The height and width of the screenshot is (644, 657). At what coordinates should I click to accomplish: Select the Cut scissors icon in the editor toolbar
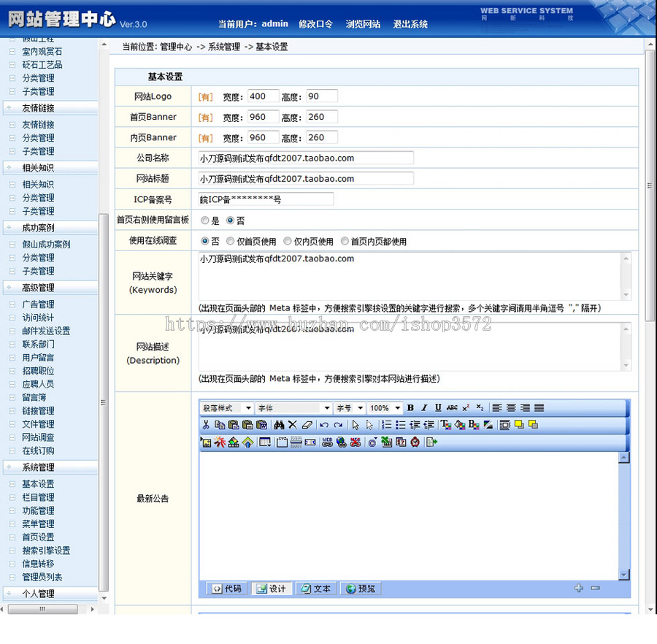pyautogui.click(x=208, y=424)
